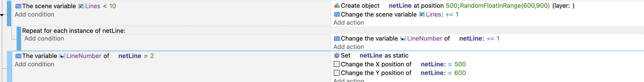
Task: Select the Repeat for each netLine header
Action: [x=74, y=31]
